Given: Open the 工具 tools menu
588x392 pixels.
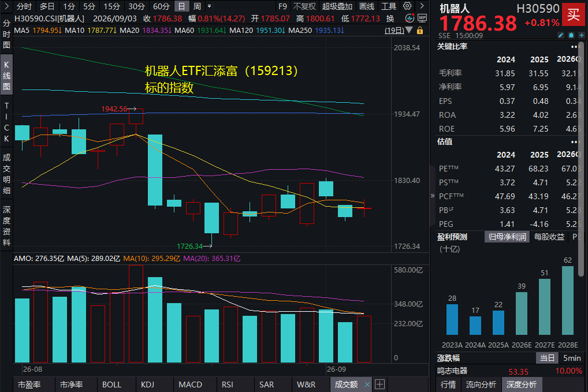Looking at the screenshot, I should [x=389, y=6].
